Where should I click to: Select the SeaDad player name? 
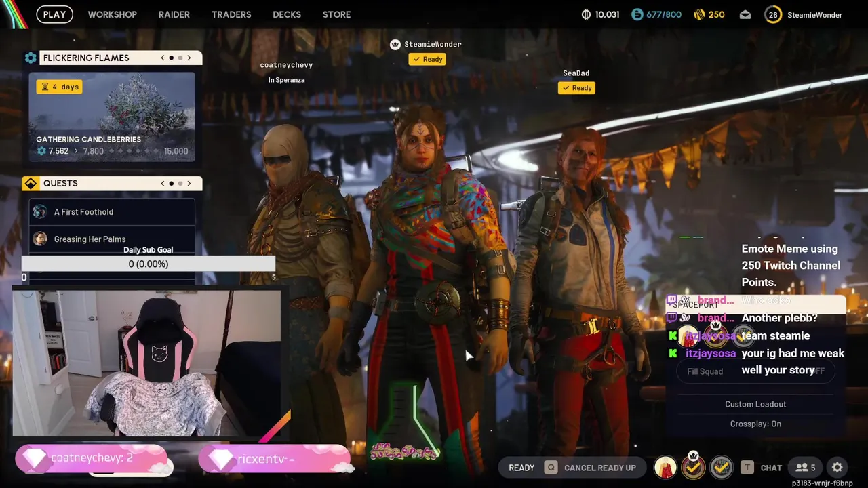576,73
